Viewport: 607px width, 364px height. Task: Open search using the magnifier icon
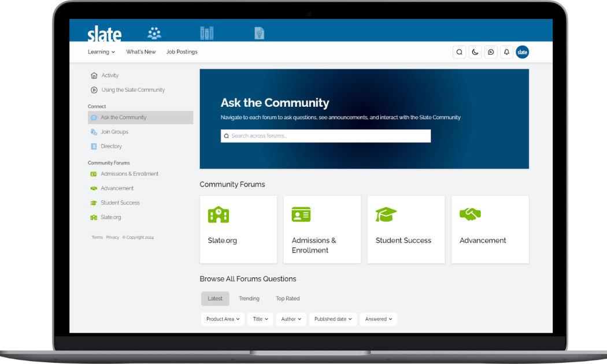pos(459,52)
